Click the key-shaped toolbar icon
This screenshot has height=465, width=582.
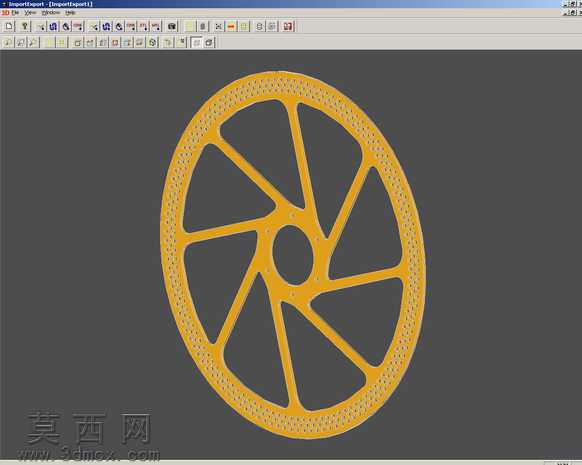click(x=24, y=26)
